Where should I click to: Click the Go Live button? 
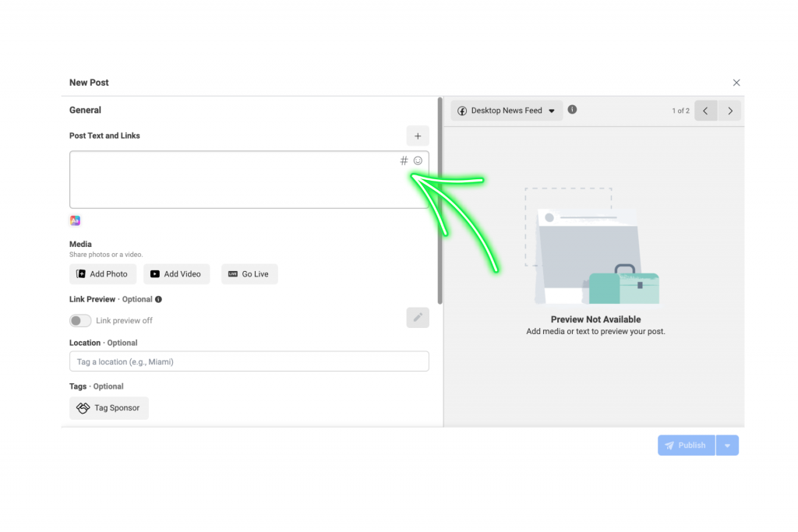[x=249, y=274]
